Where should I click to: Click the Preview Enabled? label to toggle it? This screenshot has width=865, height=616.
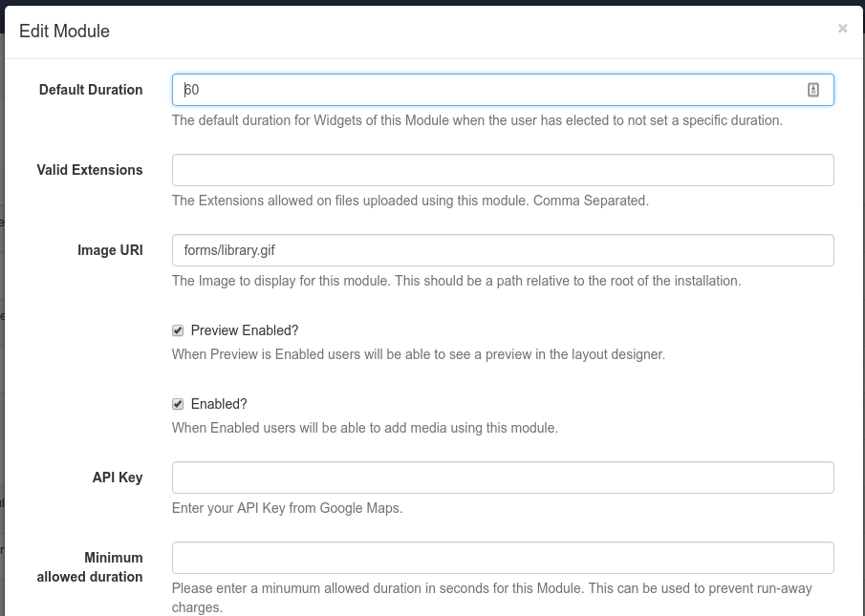click(245, 329)
